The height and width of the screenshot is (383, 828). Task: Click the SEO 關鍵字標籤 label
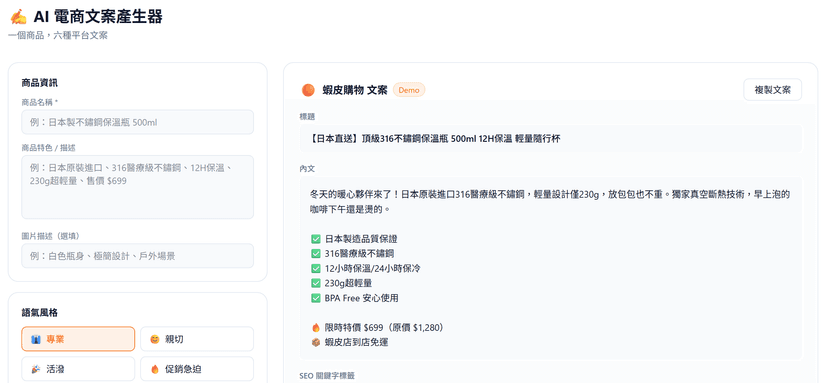click(x=327, y=376)
